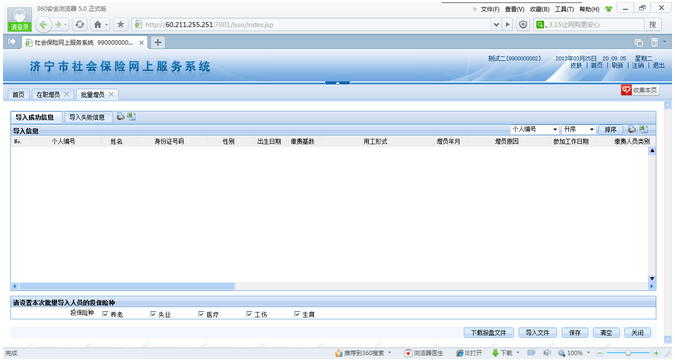
Task: Uncheck the 失业 insurance checkbox
Action: [153, 314]
